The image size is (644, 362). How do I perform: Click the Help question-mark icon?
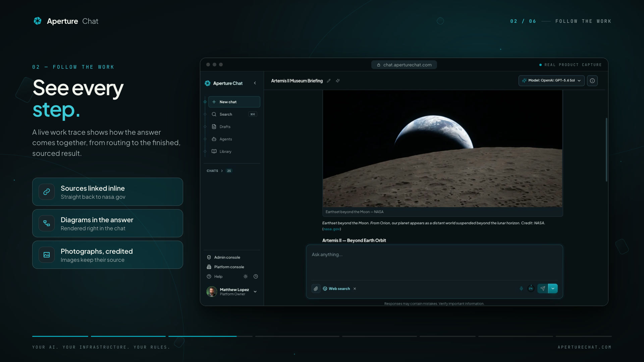click(209, 277)
